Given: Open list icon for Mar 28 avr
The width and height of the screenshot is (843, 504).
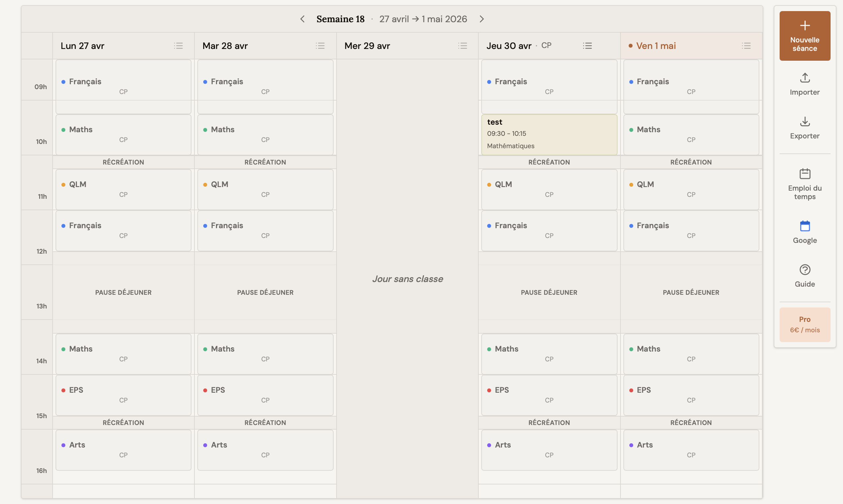Looking at the screenshot, I should point(320,46).
